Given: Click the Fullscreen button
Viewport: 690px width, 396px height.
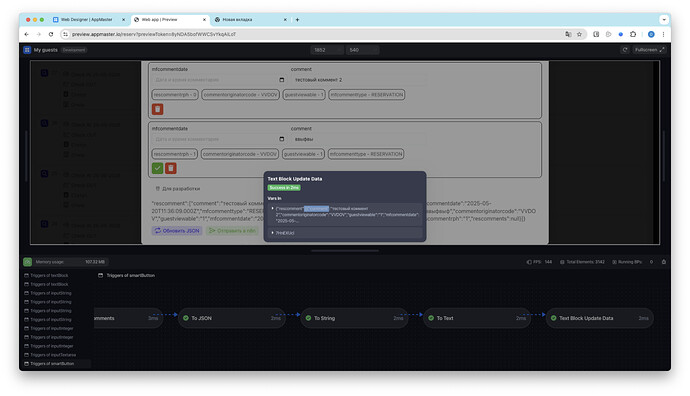Looking at the screenshot, I should pos(649,50).
